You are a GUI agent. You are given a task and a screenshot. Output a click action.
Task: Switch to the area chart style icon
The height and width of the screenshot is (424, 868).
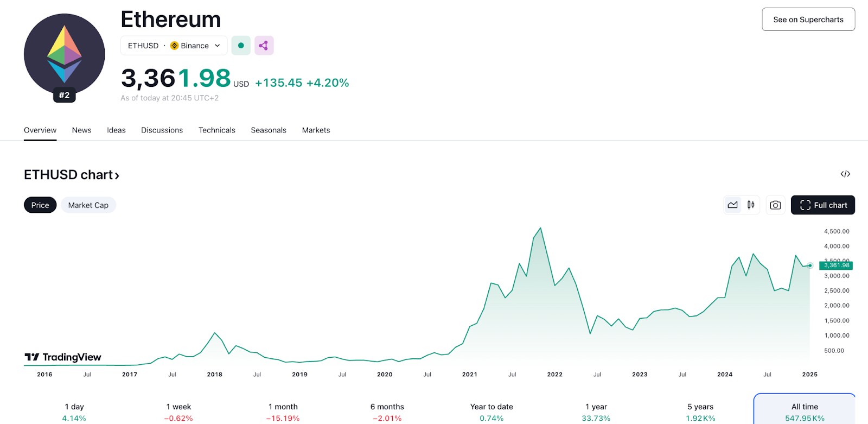coord(733,205)
